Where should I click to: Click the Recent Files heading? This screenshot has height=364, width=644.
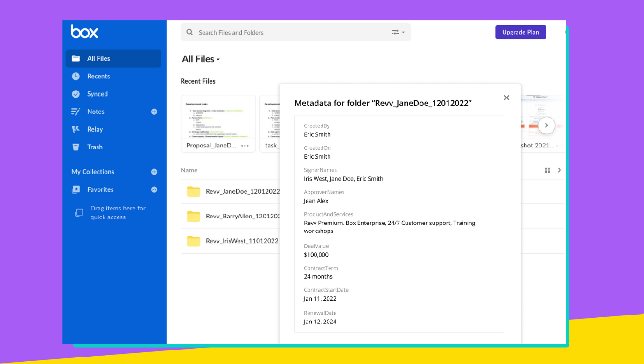(x=198, y=81)
